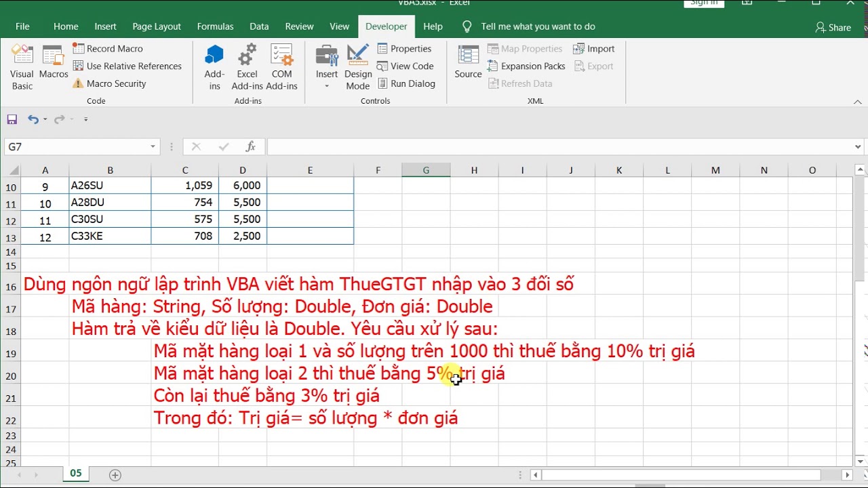Click vertical scrollbar down arrow

coord(861,460)
